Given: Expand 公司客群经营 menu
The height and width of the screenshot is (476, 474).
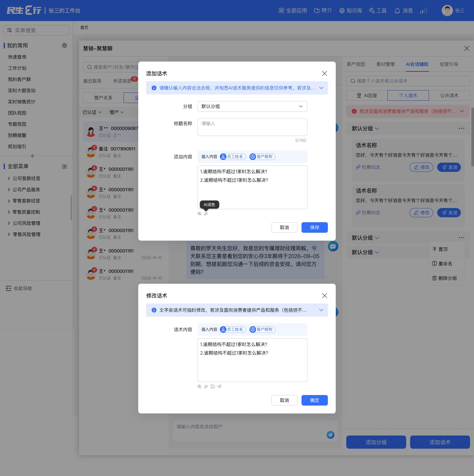Looking at the screenshot, I should (x=24, y=178).
